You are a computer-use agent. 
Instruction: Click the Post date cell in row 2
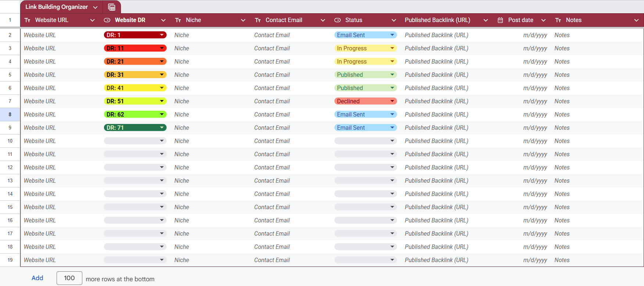(x=535, y=35)
